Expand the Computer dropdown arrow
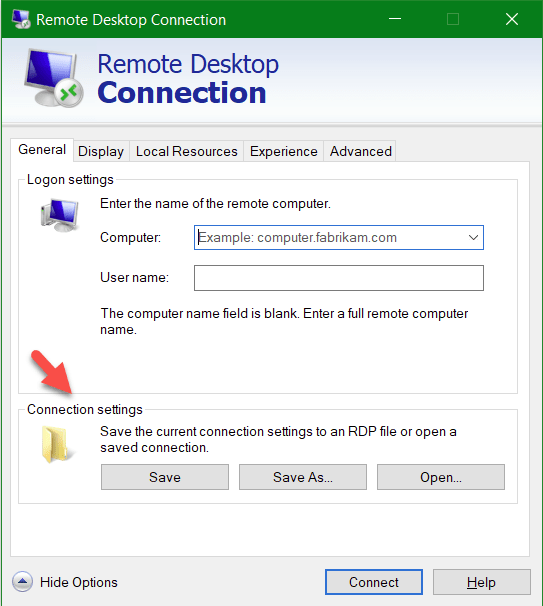Viewport: 543px width, 606px height. 473,237
